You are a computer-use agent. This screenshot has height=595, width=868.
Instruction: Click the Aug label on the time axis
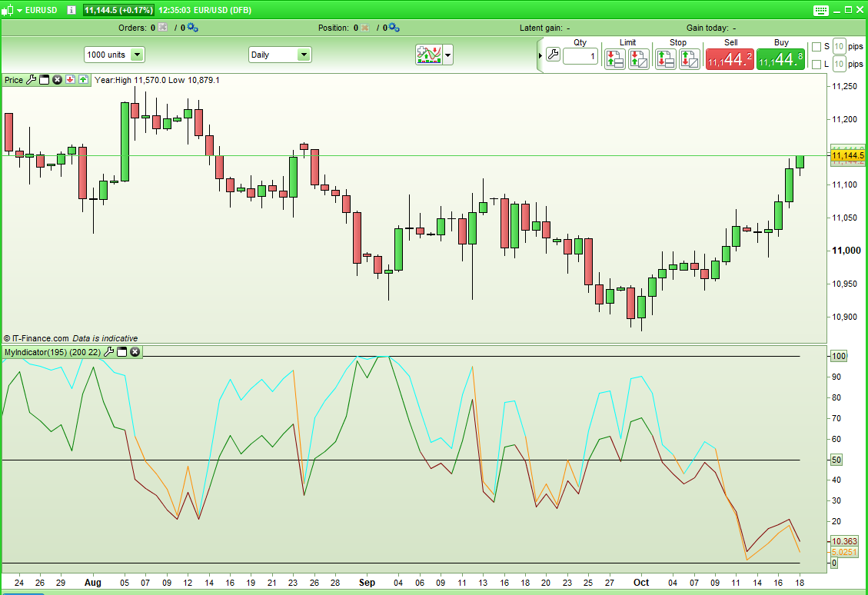93,582
